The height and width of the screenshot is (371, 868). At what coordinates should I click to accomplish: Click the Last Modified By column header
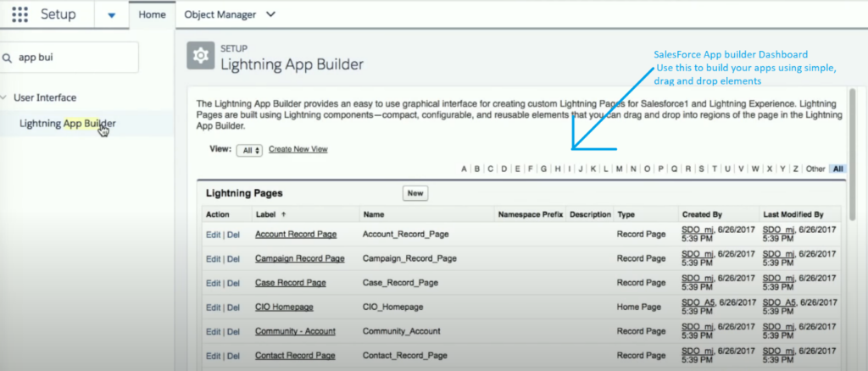pyautogui.click(x=793, y=214)
